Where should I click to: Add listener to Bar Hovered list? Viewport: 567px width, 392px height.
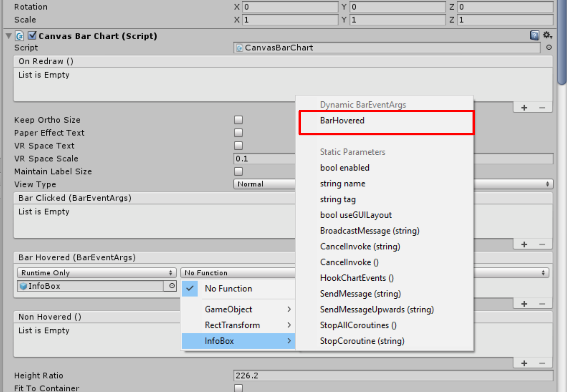524,304
